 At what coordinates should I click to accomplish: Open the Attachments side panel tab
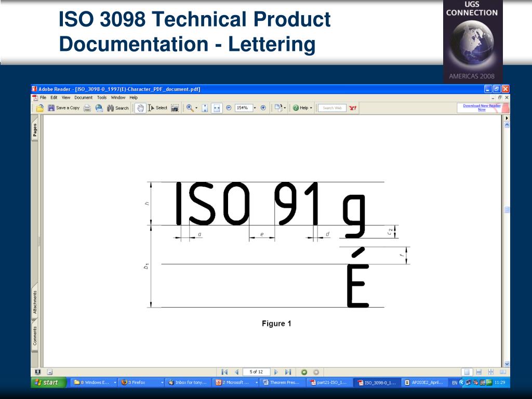(x=35, y=302)
